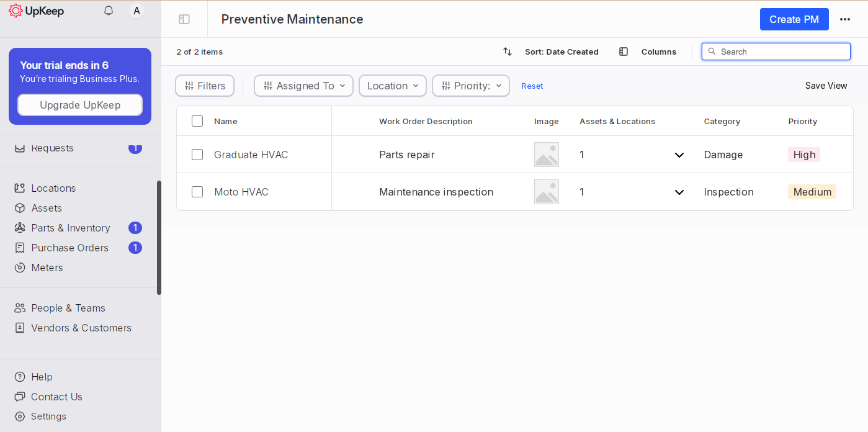Viewport: 868px width, 432px height.
Task: Click the sort arrows icon
Action: click(508, 52)
